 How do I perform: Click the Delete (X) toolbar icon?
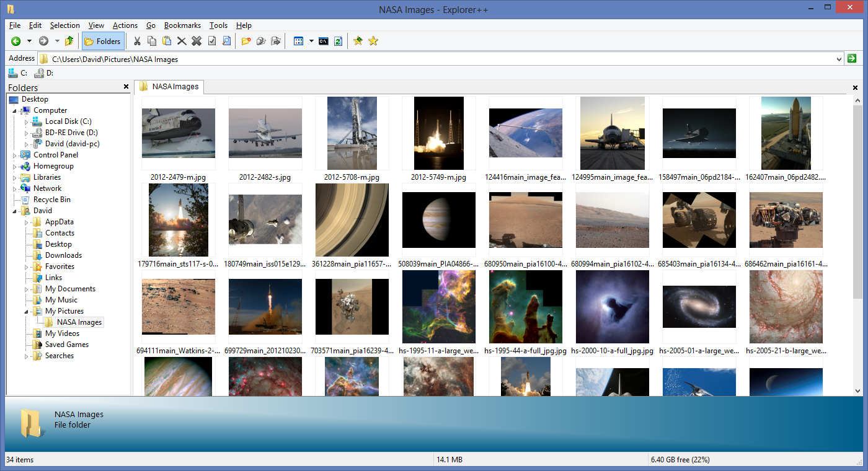181,41
